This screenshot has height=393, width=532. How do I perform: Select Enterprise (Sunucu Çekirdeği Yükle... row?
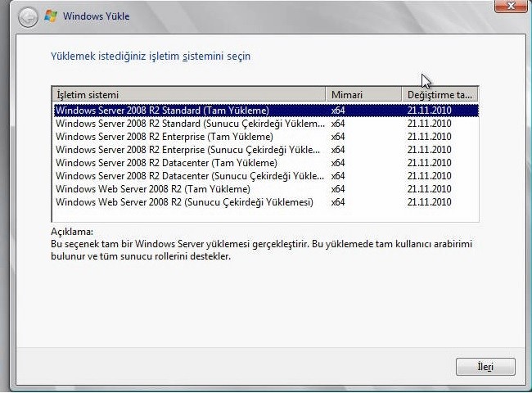tap(265, 150)
